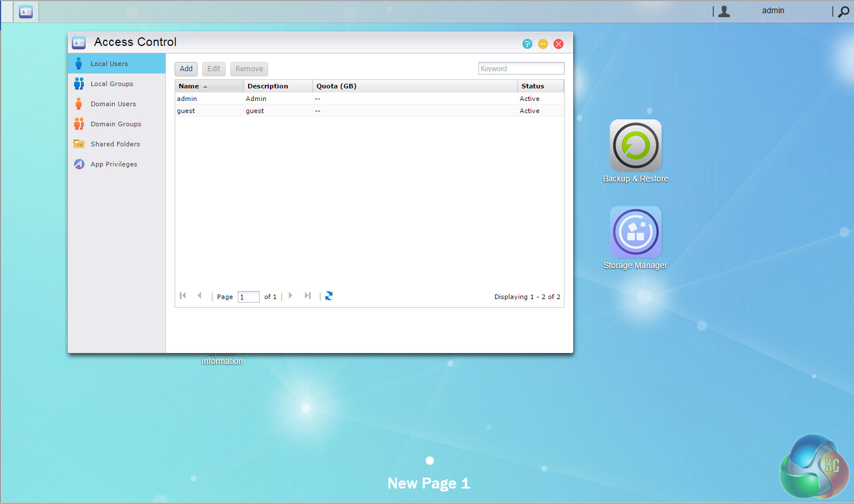Switch to Domain Groups section
854x504 pixels.
click(x=115, y=124)
